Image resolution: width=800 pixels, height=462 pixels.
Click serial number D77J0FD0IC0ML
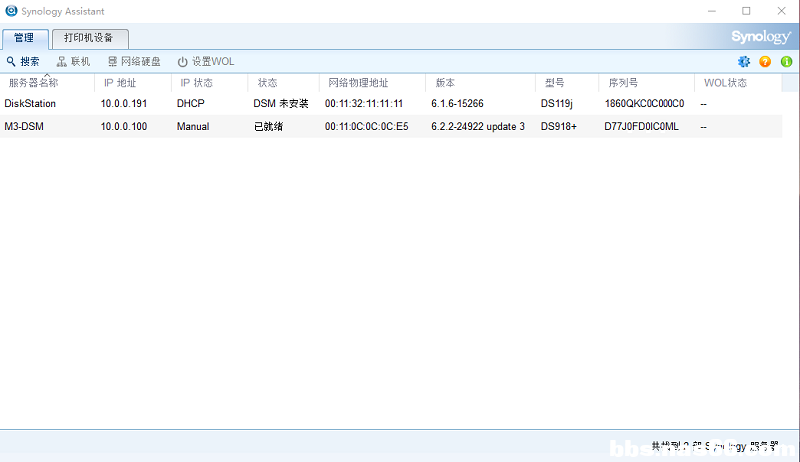[x=641, y=126]
